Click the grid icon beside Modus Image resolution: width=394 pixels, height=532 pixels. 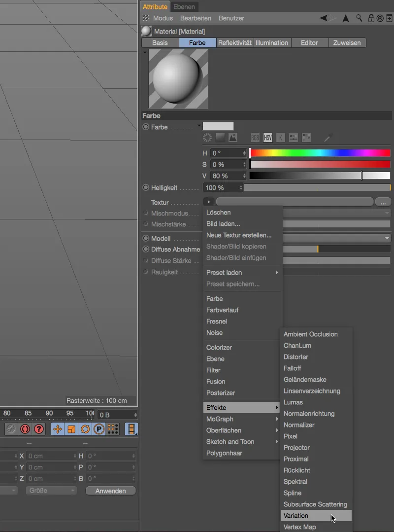(x=146, y=18)
